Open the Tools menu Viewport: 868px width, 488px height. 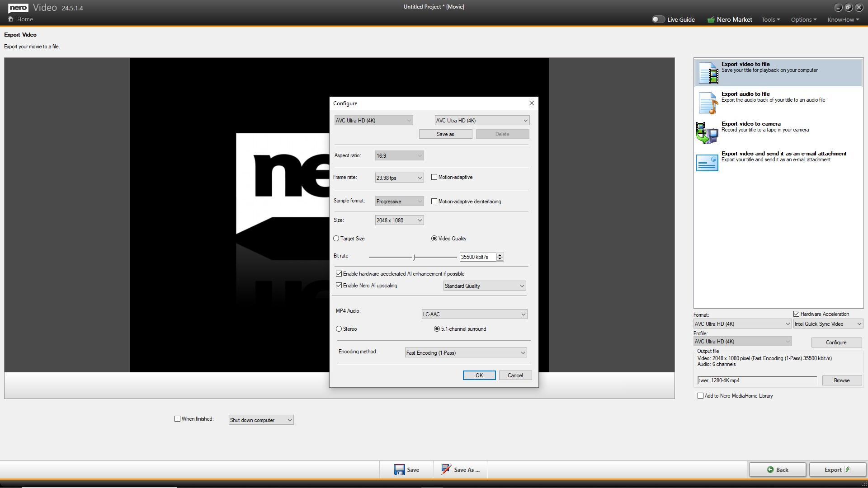[770, 19]
